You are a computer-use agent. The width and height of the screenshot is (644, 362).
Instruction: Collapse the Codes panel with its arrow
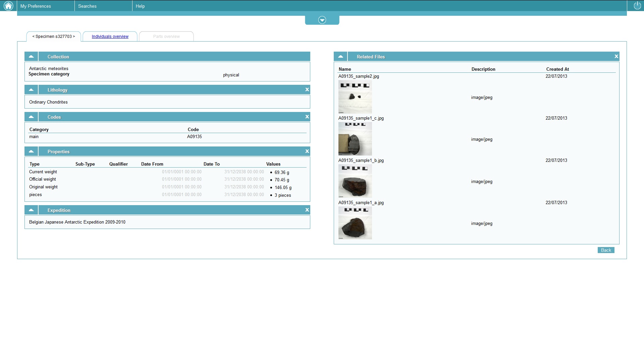pyautogui.click(x=31, y=117)
